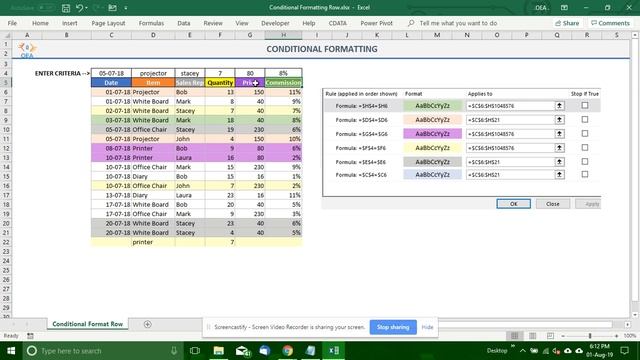The width and height of the screenshot is (640, 360).
Task: Click the Share button
Action: point(567,23)
